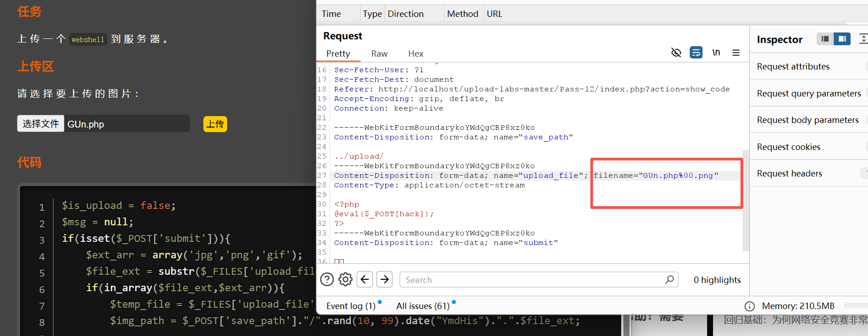Screen dimensions: 868x336
Task: Open search settings gear icon
Action: point(346,279)
